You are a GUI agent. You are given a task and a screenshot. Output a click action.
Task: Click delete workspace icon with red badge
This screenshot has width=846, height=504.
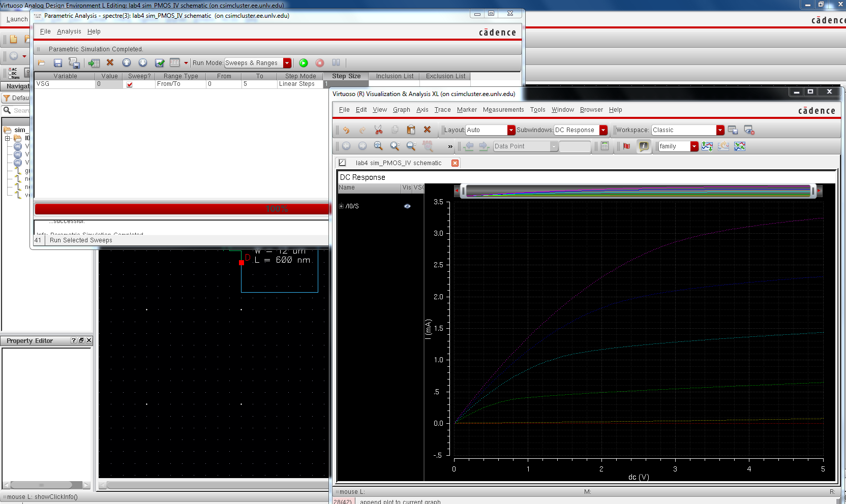749,130
